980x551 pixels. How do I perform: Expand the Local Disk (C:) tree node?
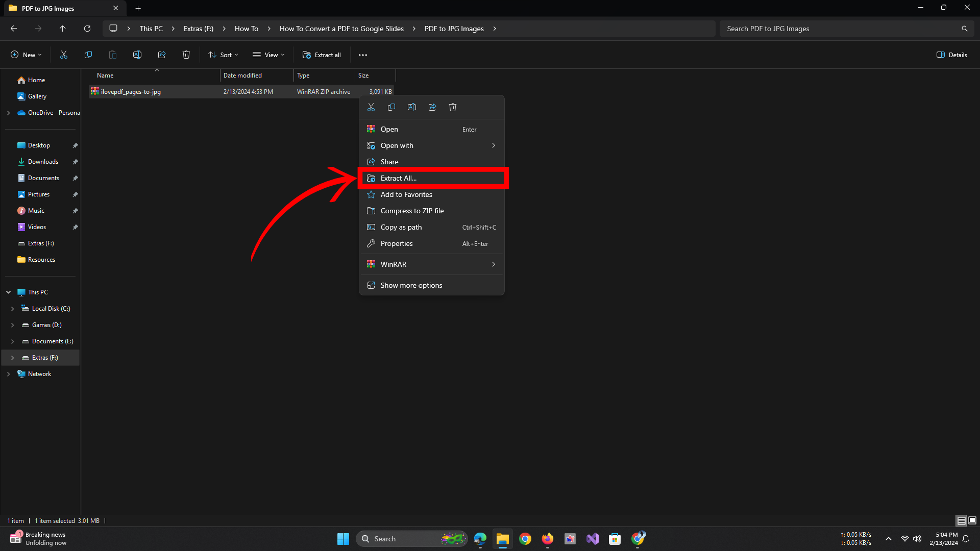click(x=13, y=309)
